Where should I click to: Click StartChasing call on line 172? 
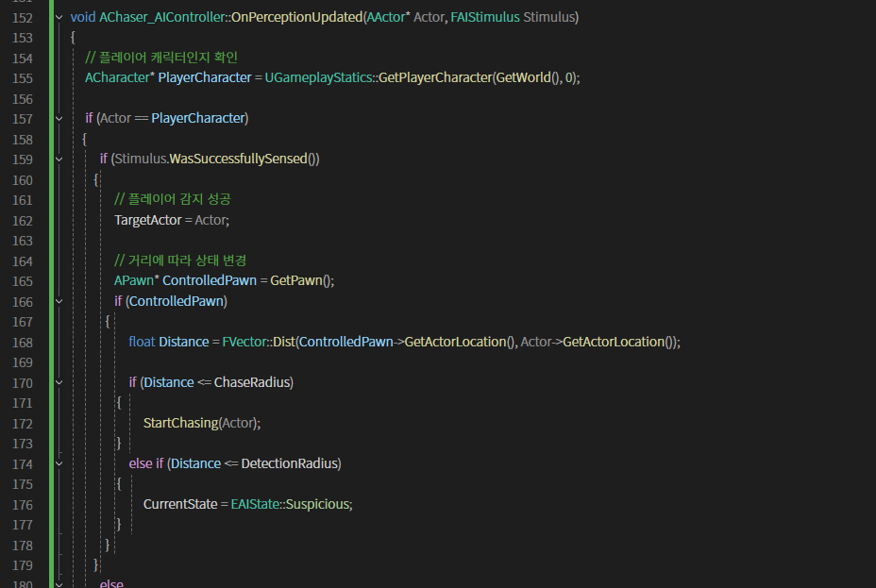coord(180,423)
